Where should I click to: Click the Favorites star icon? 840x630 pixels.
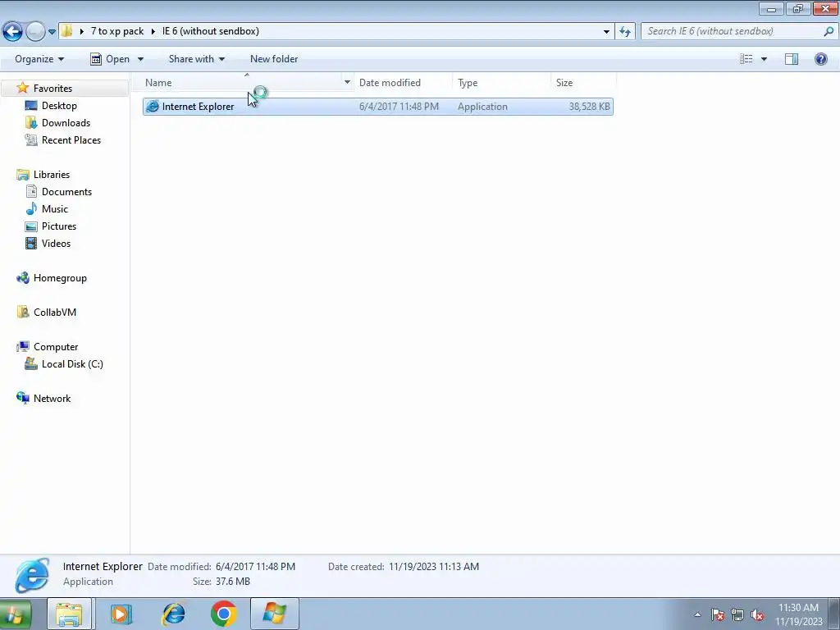coord(22,88)
